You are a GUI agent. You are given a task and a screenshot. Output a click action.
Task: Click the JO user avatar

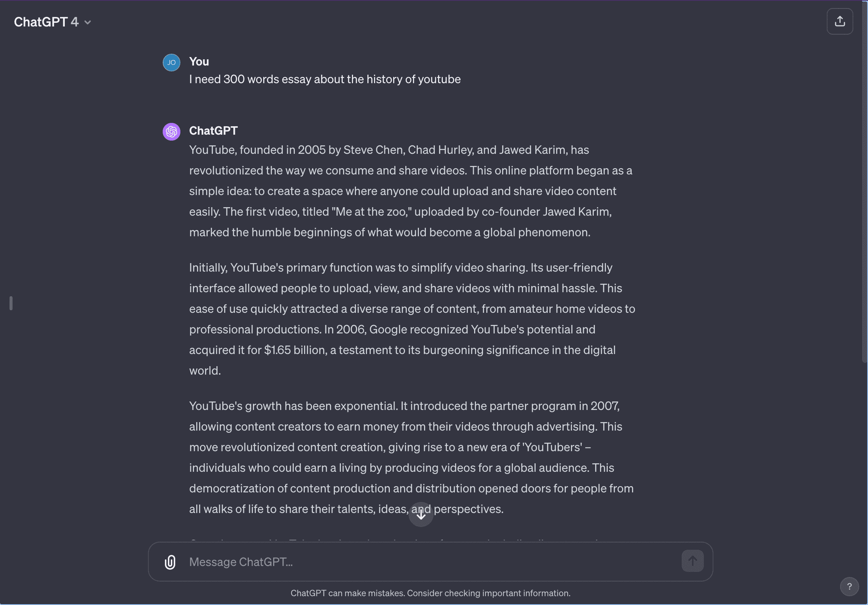pyautogui.click(x=171, y=63)
